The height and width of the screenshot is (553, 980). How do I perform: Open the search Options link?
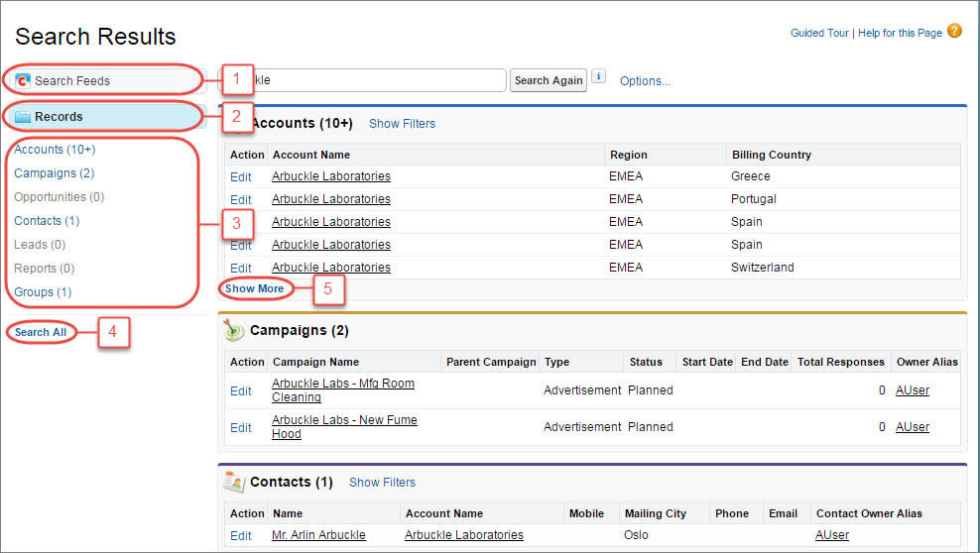point(645,81)
